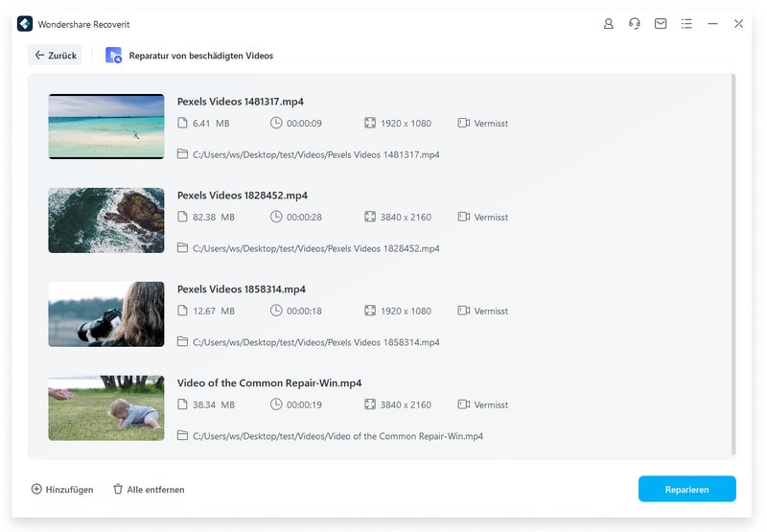767x532 pixels.
Task: Open the support headset icon
Action: click(635, 23)
